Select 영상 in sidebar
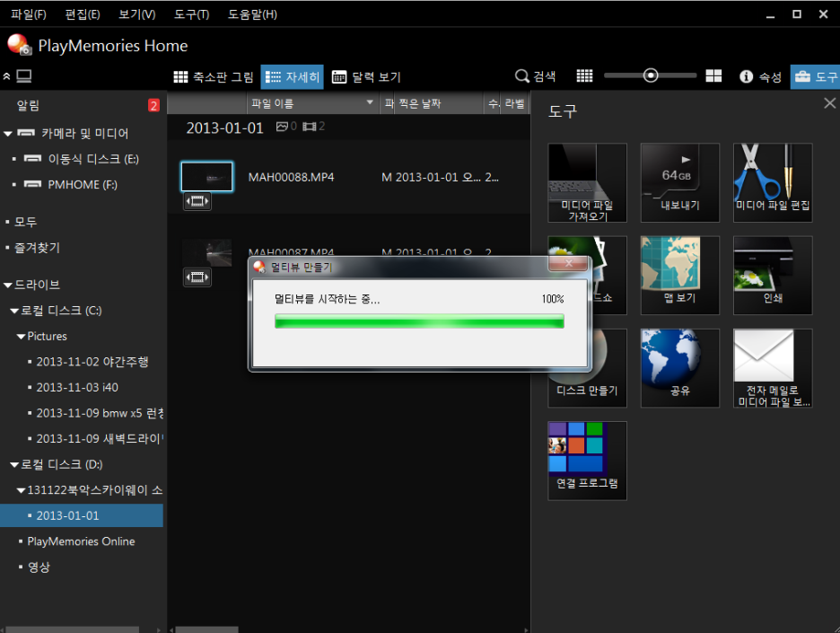 [39, 567]
